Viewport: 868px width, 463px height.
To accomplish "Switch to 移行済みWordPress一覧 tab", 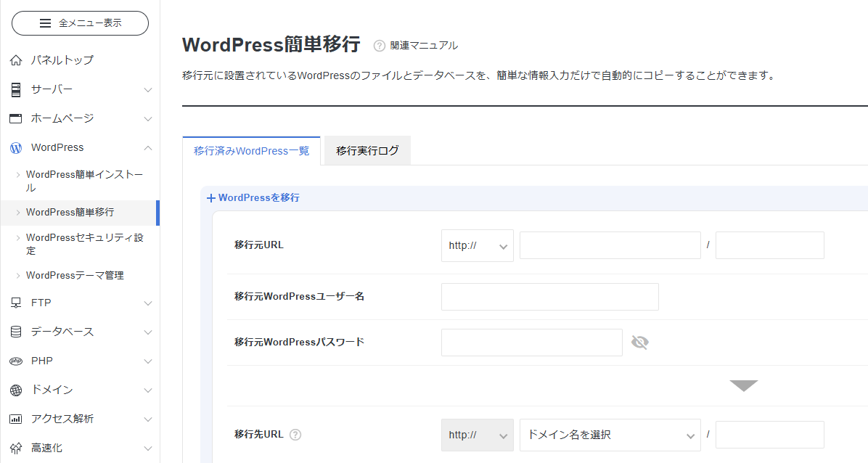I will point(251,151).
